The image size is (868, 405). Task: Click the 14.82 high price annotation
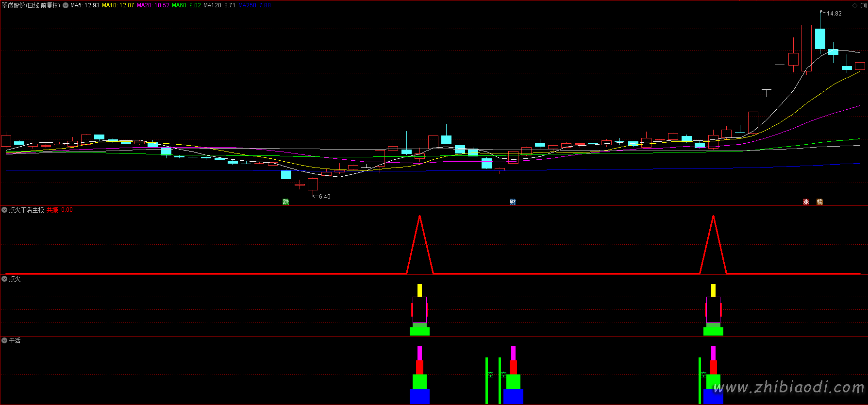tap(834, 14)
